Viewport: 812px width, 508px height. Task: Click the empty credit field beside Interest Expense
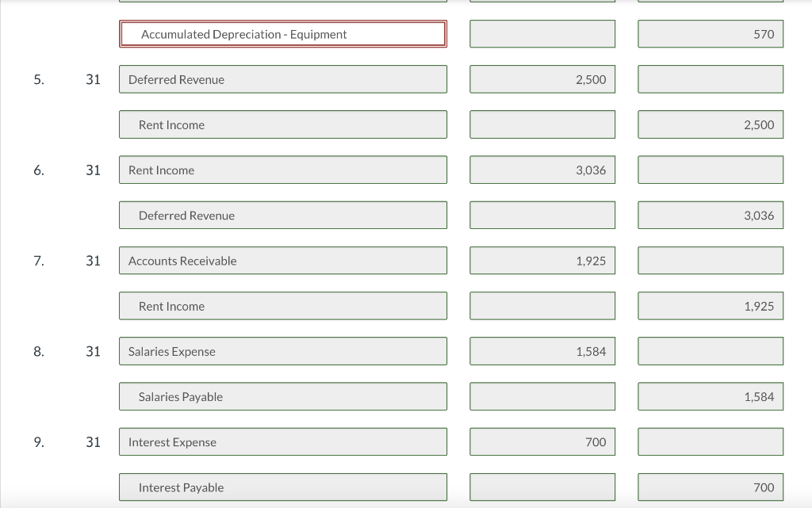tap(710, 441)
